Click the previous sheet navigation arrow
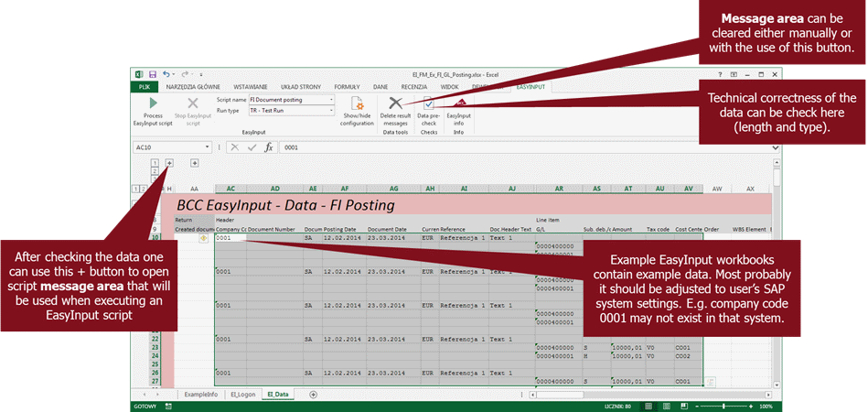The image size is (868, 412). [145, 395]
